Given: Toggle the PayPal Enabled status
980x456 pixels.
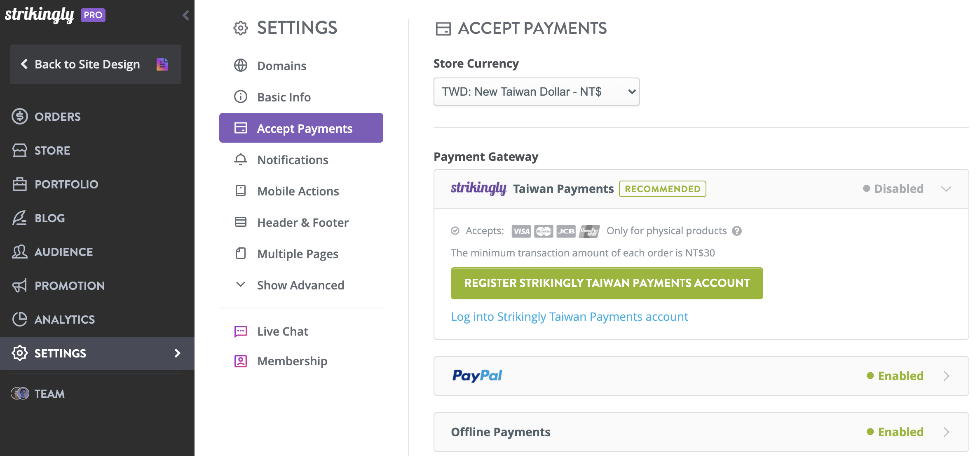Looking at the screenshot, I should click(900, 376).
